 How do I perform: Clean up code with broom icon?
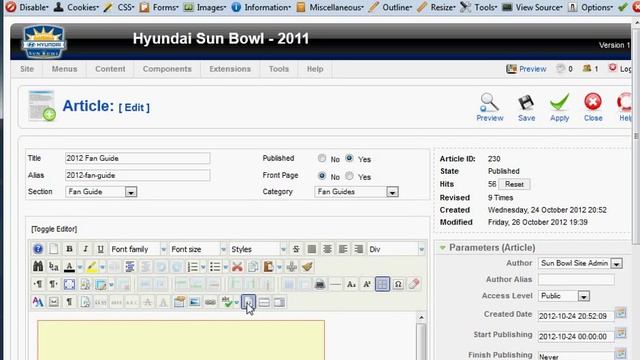coord(307,267)
